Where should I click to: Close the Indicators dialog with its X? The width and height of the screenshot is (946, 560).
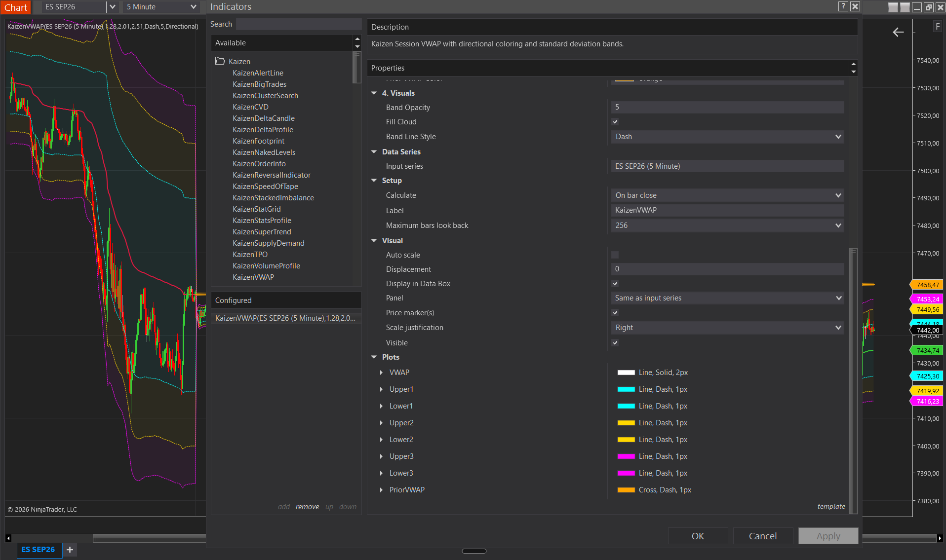[x=855, y=6]
